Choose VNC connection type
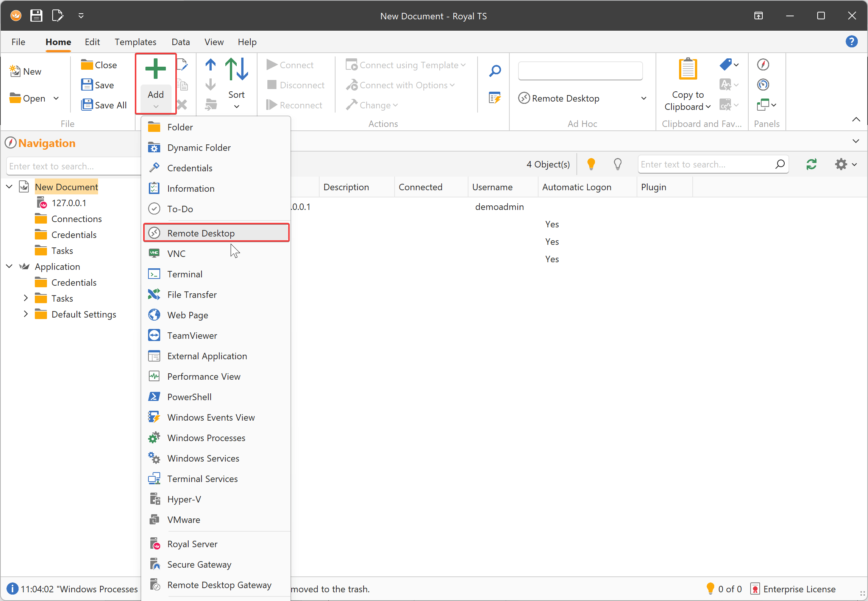 click(176, 253)
